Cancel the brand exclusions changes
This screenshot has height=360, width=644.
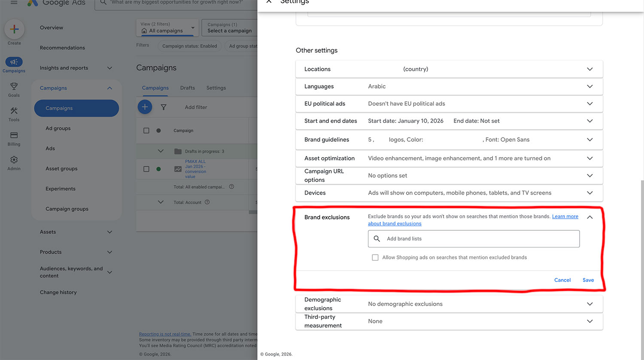562,280
